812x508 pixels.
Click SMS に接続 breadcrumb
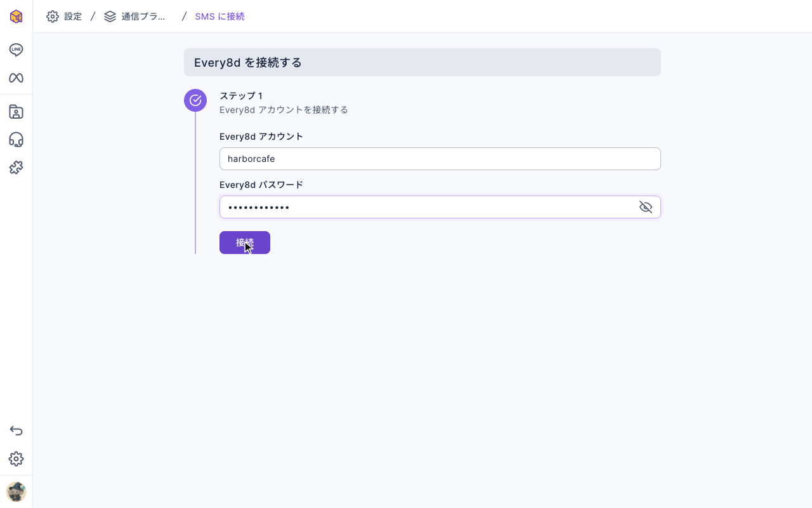click(219, 17)
